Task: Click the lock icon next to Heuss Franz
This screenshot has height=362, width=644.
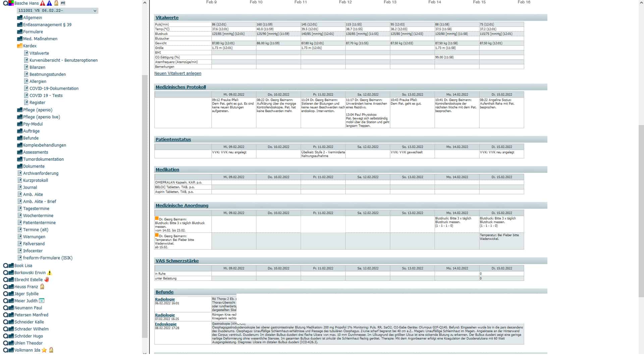Action: pos(42,287)
